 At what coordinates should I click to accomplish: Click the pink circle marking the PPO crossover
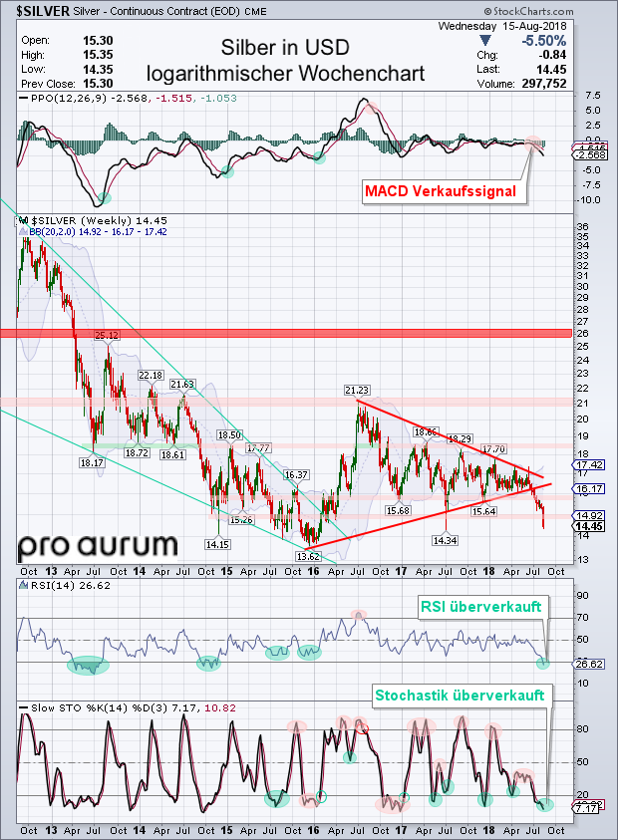(534, 143)
